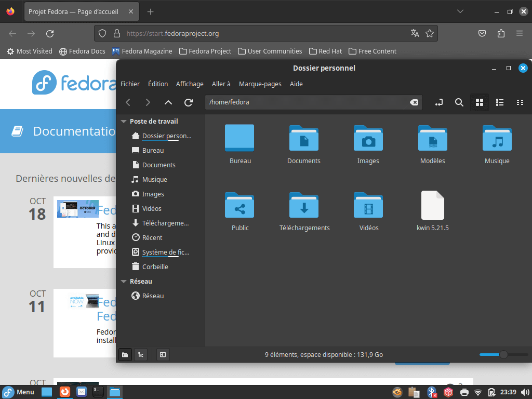Bookmark this page star in Firefox

[430, 33]
